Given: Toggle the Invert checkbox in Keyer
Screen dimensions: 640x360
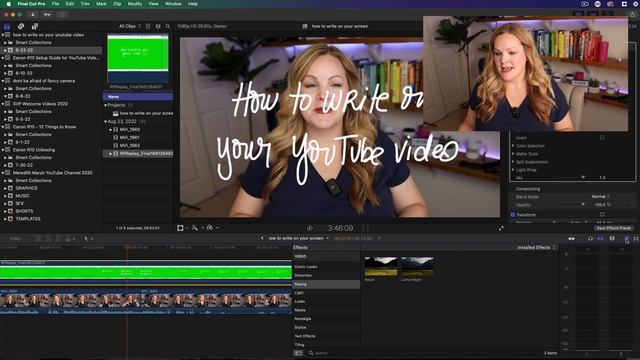Looking at the screenshot, I should click(x=602, y=138).
